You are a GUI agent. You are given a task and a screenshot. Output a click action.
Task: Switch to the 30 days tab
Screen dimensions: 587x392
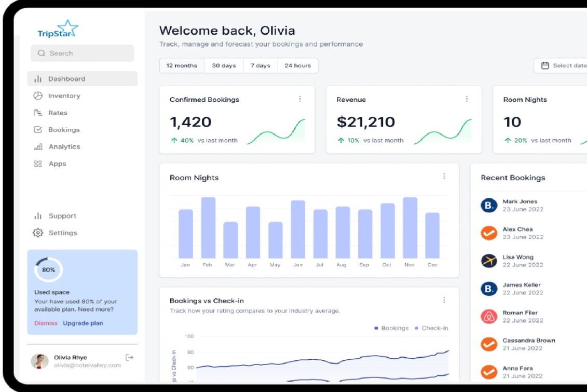click(224, 66)
